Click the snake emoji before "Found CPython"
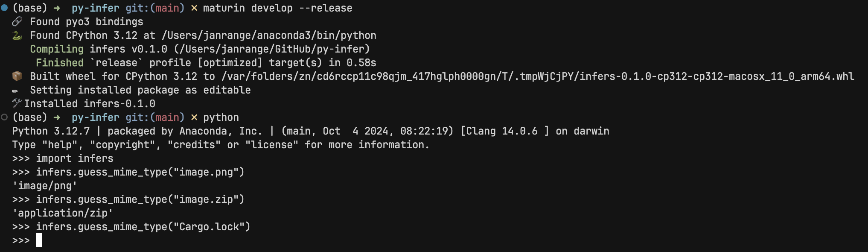Viewport: 868px width, 252px height. pyautogui.click(x=17, y=35)
